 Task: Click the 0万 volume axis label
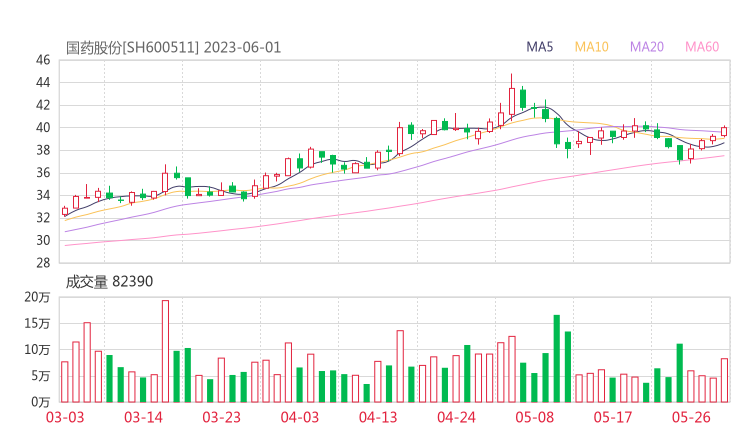(x=41, y=402)
